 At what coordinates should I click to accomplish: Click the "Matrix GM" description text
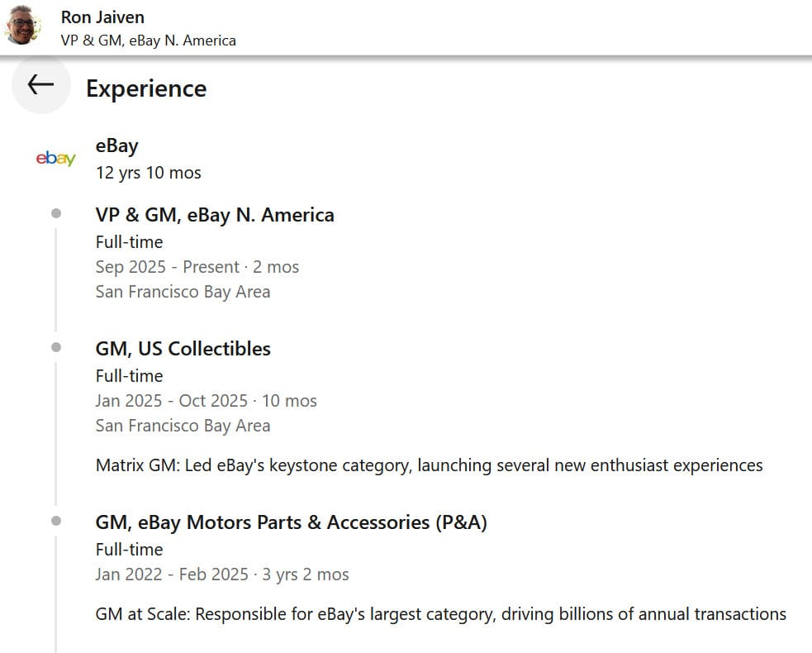point(429,465)
